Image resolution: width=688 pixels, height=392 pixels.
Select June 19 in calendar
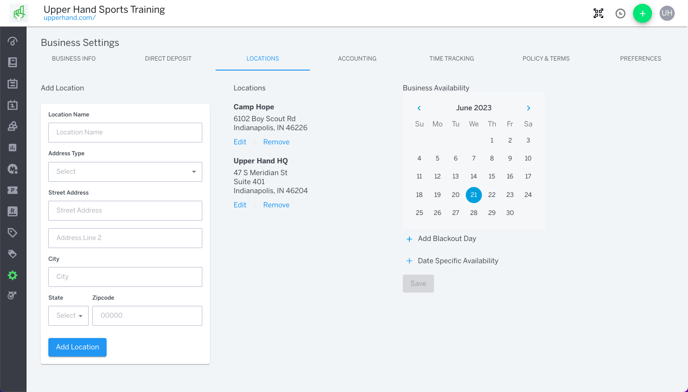click(437, 195)
